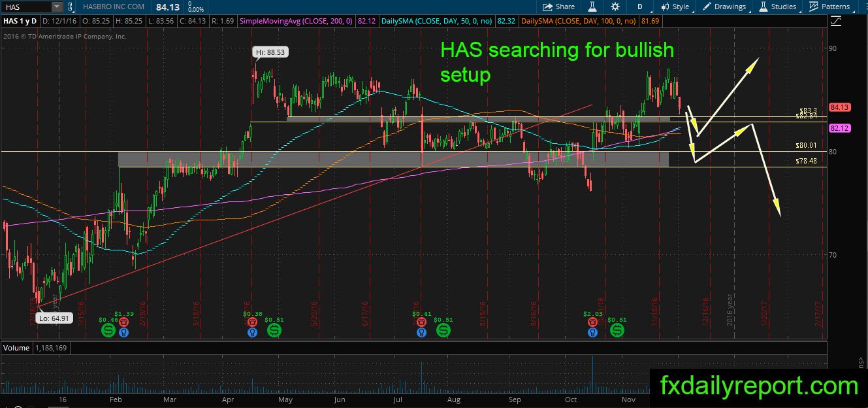Click the red 84.13 last price tag
This screenshot has height=408, width=868.
tap(839, 107)
